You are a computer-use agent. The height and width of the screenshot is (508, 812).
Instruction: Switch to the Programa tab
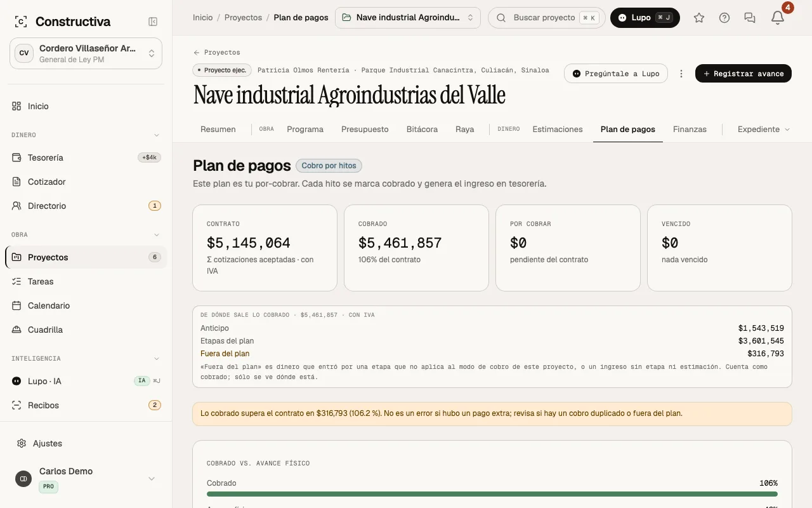305,129
